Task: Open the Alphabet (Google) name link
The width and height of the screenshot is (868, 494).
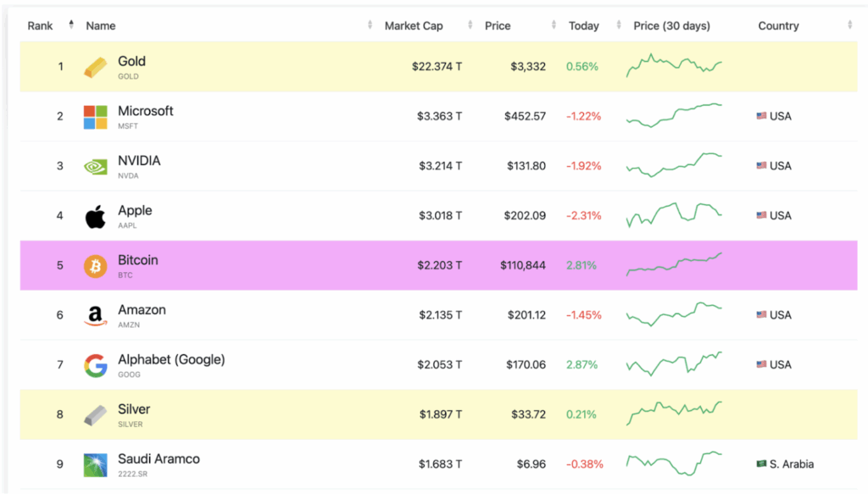Action: pos(171,359)
